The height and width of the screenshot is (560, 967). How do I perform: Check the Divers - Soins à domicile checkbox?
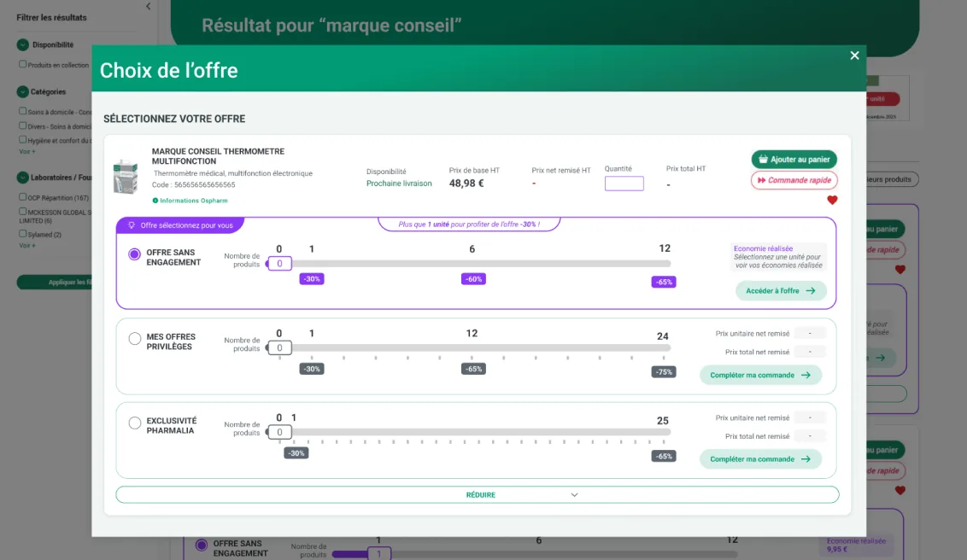point(23,125)
